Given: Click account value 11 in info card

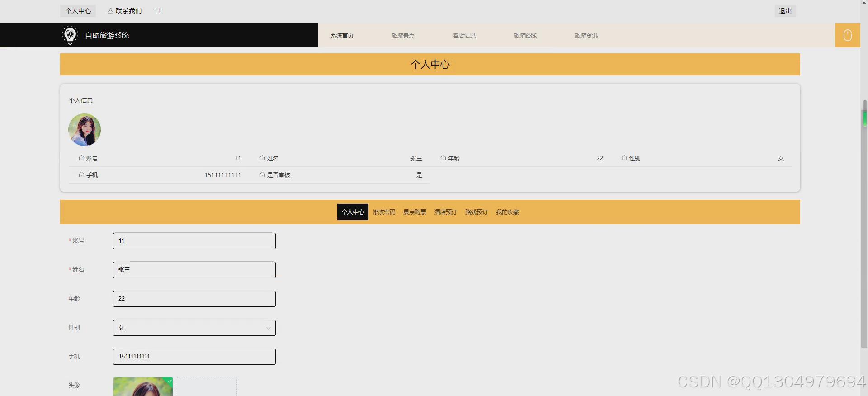Looking at the screenshot, I should [x=238, y=158].
